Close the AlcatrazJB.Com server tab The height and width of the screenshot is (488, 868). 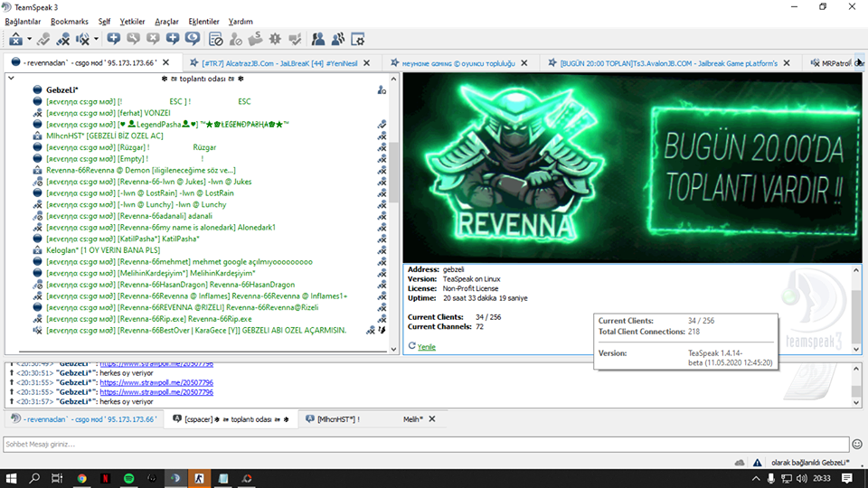coord(366,63)
